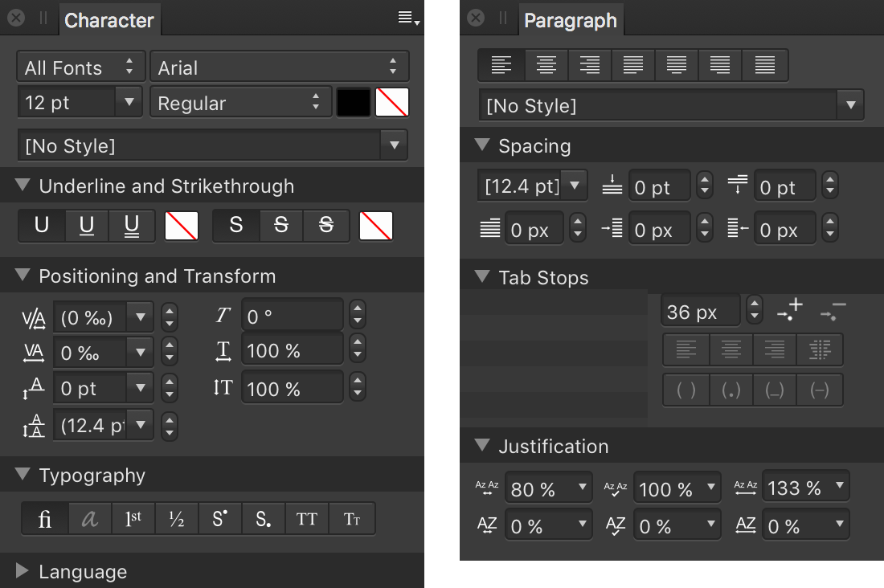Click the fractions '½' typography icon
This screenshot has width=884, height=588.
tap(177, 520)
